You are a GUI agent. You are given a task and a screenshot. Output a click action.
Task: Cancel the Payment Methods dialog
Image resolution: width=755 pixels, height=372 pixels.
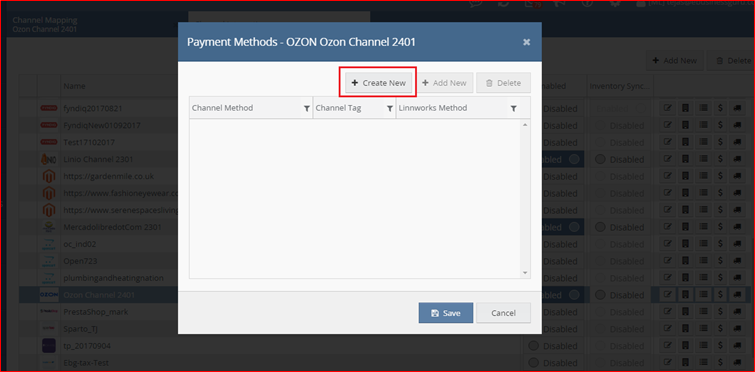click(503, 313)
